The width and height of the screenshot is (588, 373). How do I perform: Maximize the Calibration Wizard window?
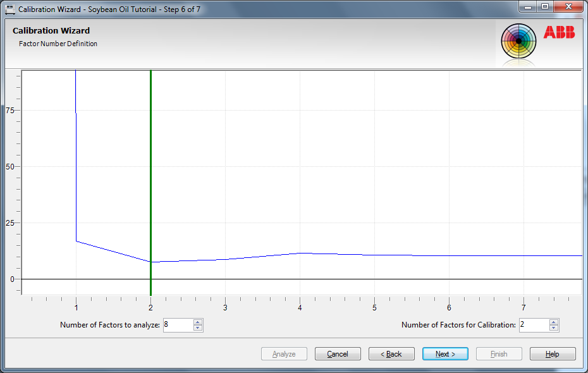[x=544, y=6]
